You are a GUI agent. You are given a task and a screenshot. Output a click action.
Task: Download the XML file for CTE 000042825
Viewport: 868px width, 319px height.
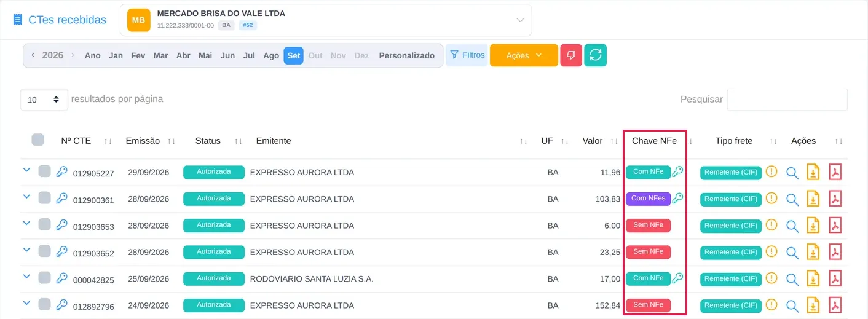click(x=813, y=278)
